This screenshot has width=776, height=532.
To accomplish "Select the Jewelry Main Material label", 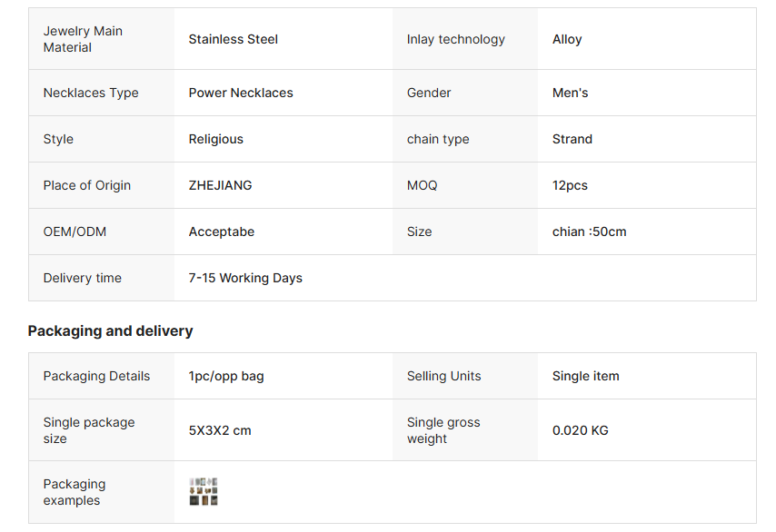I will coord(83,39).
